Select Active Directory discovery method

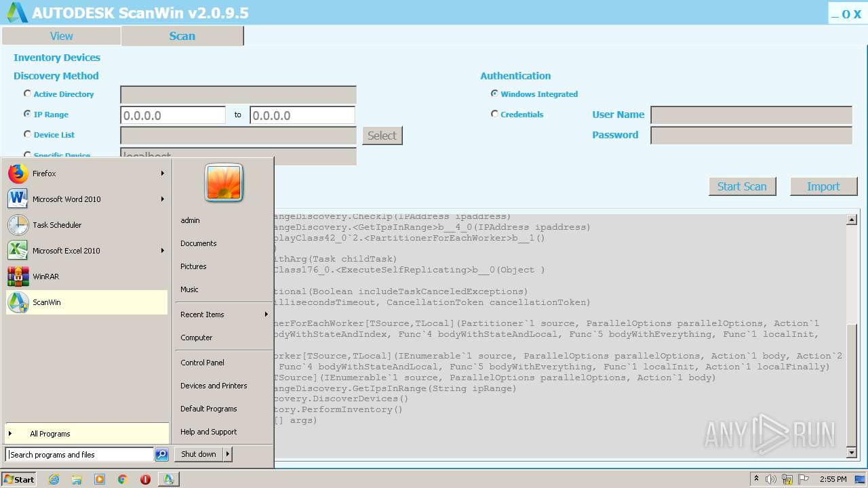[28, 94]
